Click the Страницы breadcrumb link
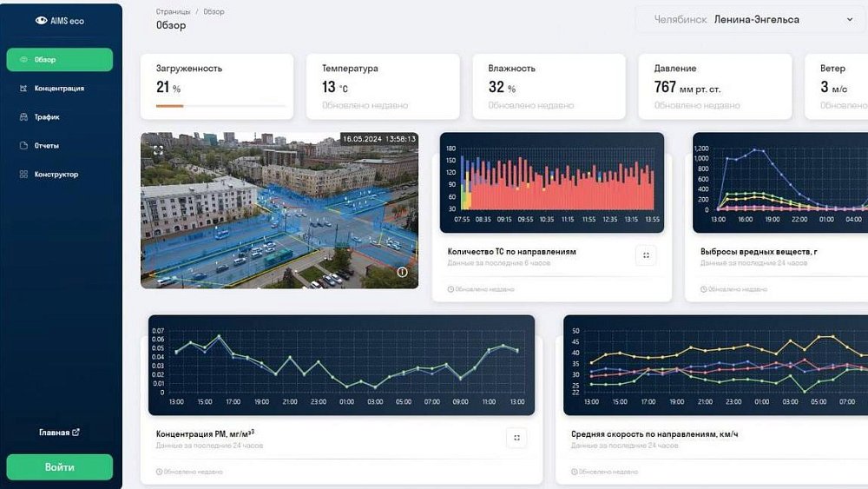The width and height of the screenshot is (868, 489). 174,11
